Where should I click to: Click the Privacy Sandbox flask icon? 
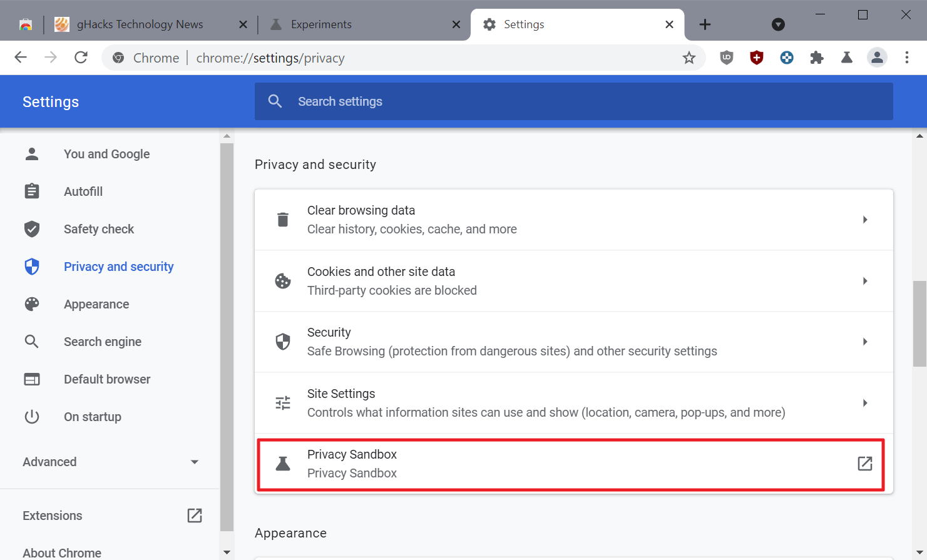click(283, 464)
